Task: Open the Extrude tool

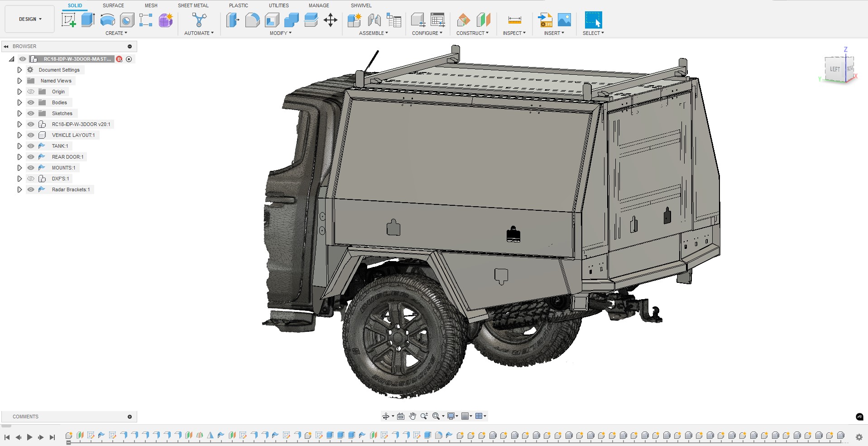Action: 87,20
